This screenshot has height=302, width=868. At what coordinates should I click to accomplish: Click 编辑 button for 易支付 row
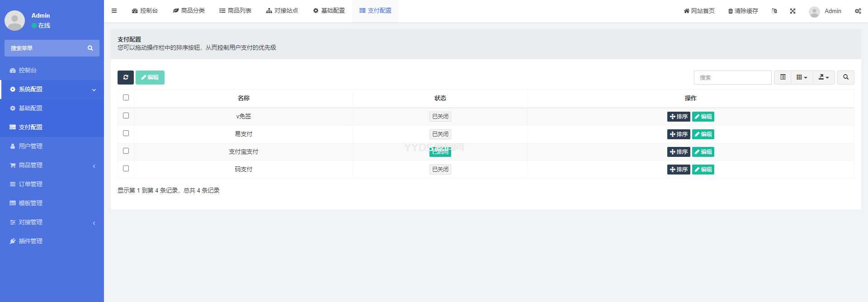pos(703,134)
